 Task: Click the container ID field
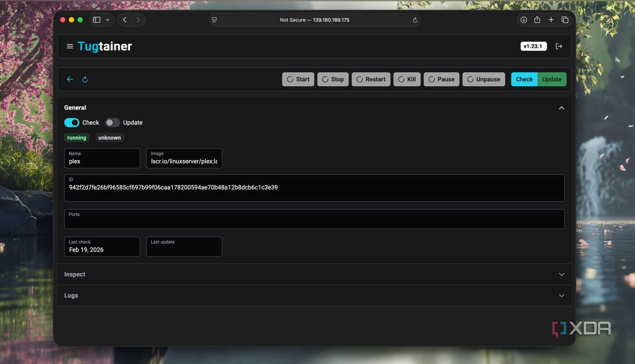coord(314,188)
